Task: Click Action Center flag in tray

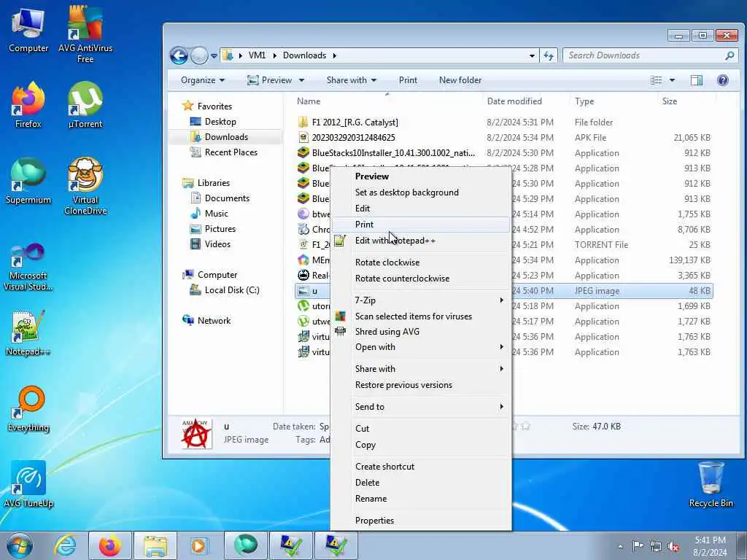Action: [638, 546]
